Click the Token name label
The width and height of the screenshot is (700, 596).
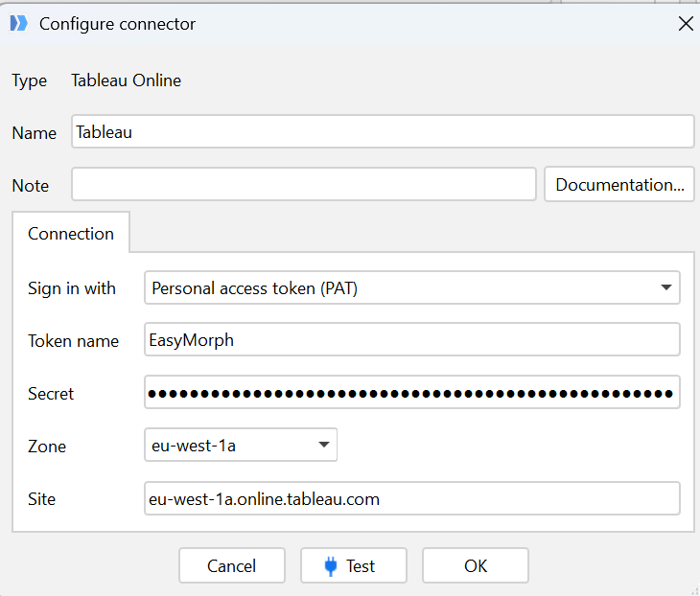[x=73, y=341]
